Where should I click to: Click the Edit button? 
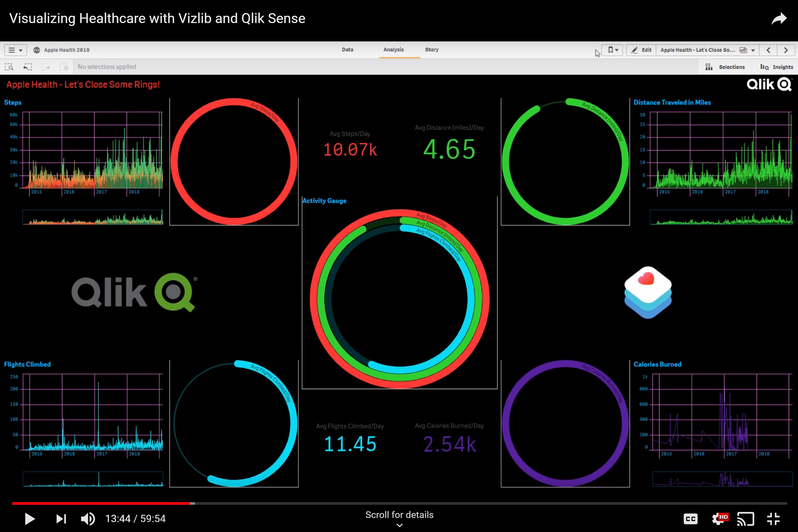click(x=641, y=50)
